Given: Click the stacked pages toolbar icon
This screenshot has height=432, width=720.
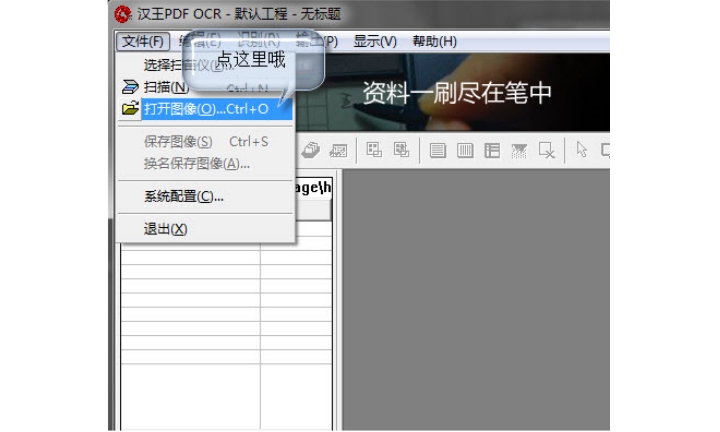Looking at the screenshot, I should pos(311,150).
